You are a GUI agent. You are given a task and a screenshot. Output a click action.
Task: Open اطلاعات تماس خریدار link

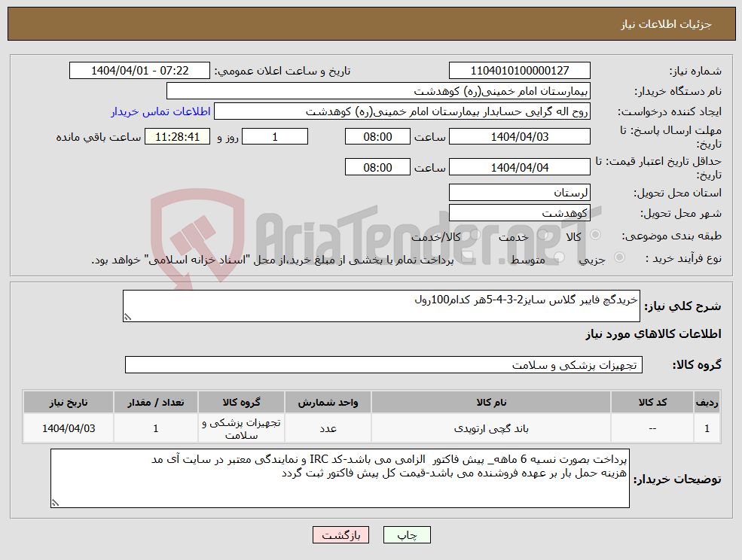click(161, 111)
